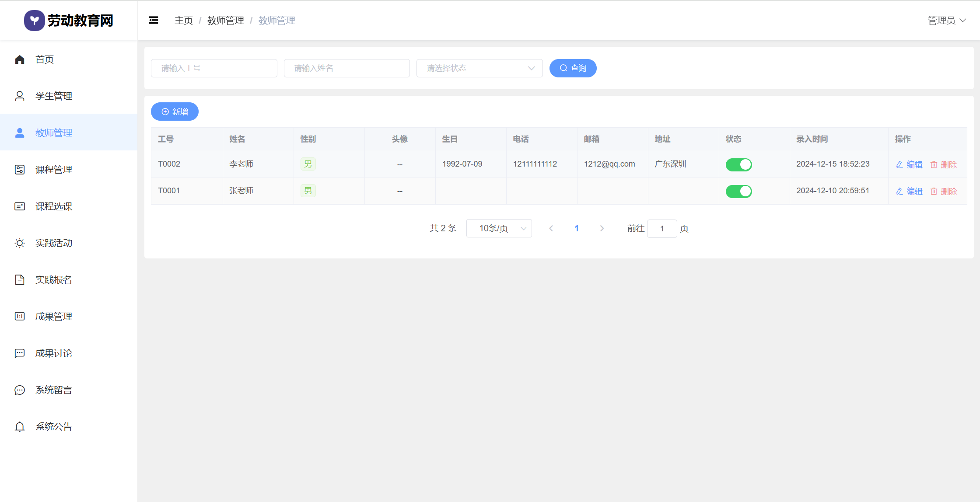
Task: Click the 课程管理 icon in sidebar
Action: pyautogui.click(x=20, y=170)
